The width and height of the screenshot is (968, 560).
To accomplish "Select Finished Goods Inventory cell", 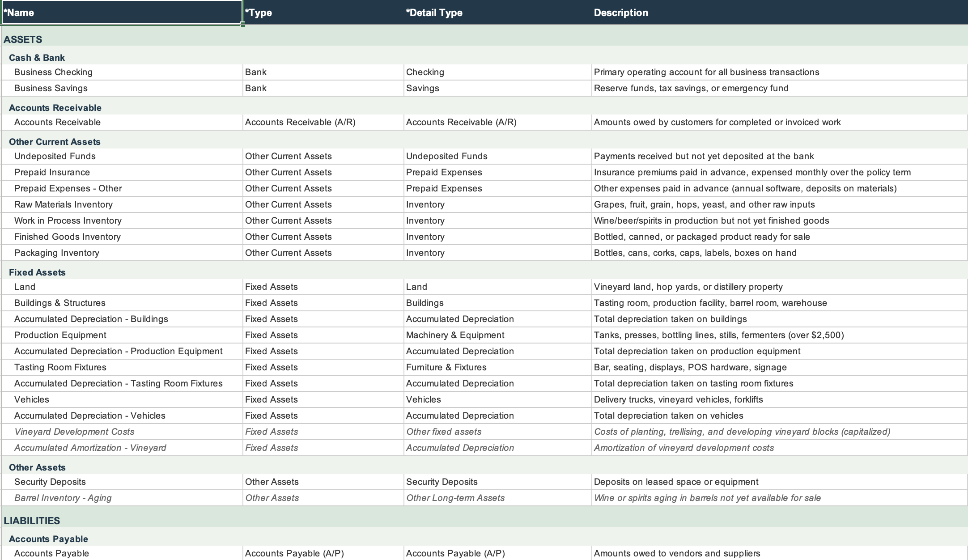I will (122, 237).
